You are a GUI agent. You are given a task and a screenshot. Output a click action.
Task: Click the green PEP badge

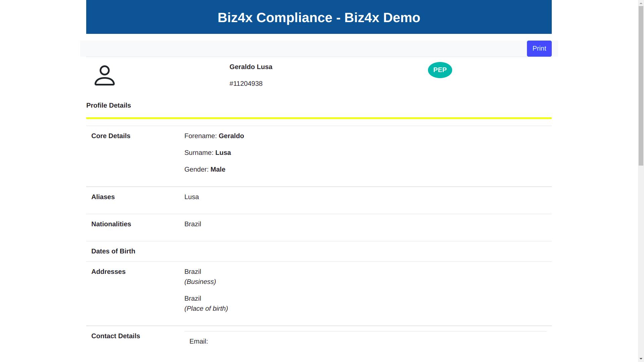440,70
